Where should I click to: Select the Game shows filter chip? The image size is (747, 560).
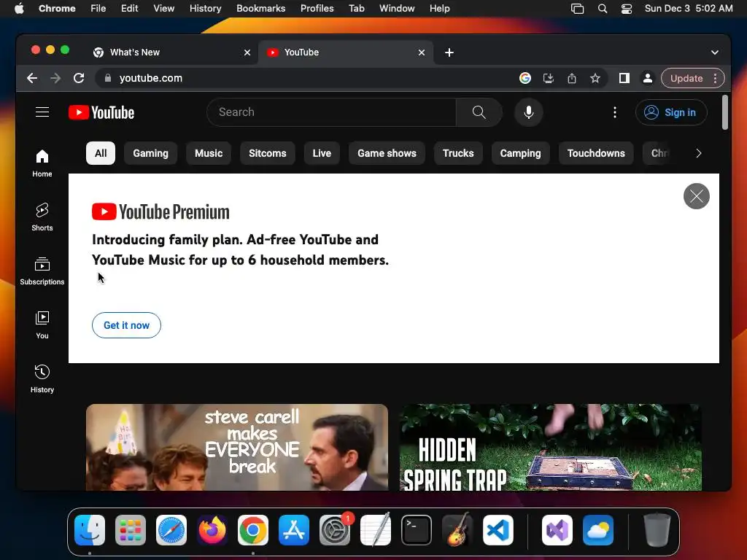[x=387, y=153]
